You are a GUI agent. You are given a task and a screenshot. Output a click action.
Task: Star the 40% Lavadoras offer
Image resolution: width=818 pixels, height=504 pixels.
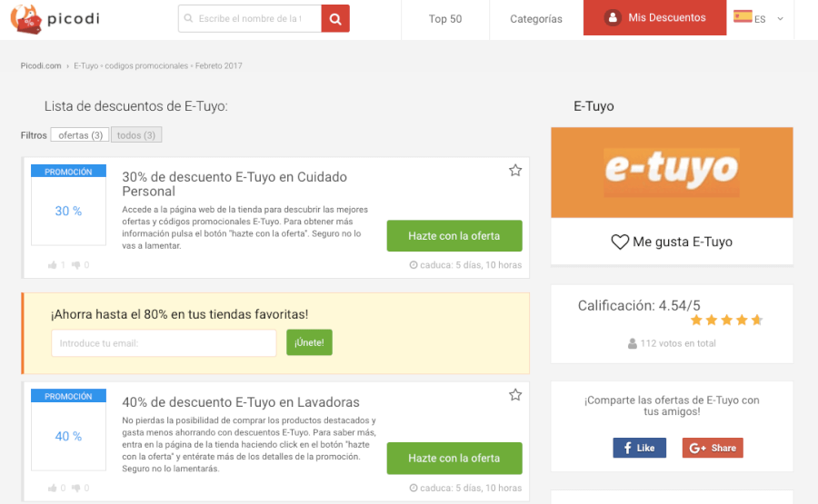pyautogui.click(x=515, y=395)
